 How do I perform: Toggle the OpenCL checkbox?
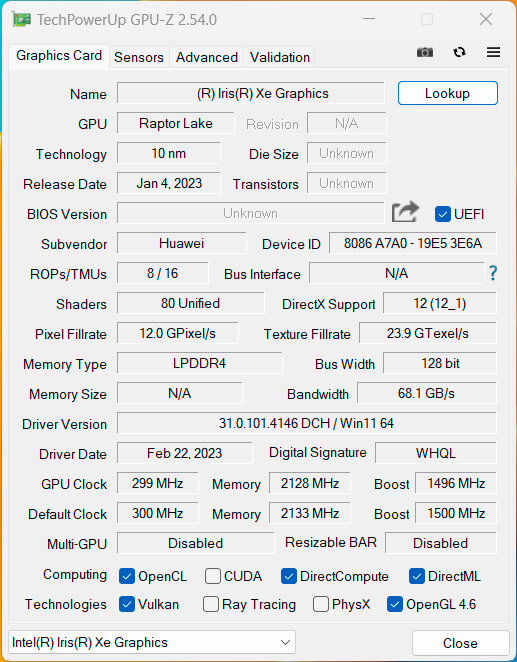tap(127, 576)
